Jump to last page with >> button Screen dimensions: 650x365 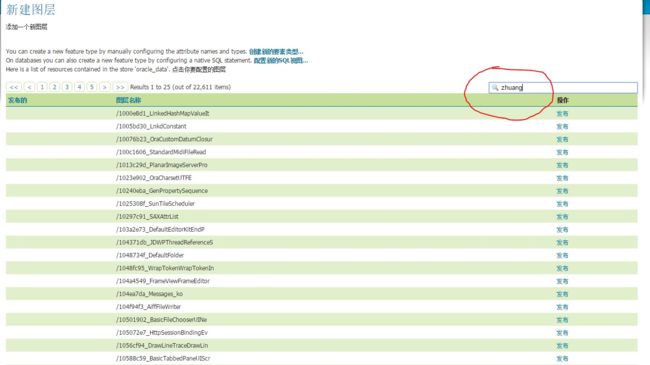point(120,87)
